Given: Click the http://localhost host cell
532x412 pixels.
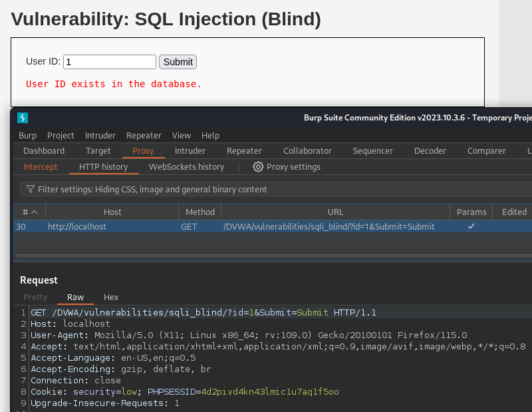Looking at the screenshot, I should [76, 226].
